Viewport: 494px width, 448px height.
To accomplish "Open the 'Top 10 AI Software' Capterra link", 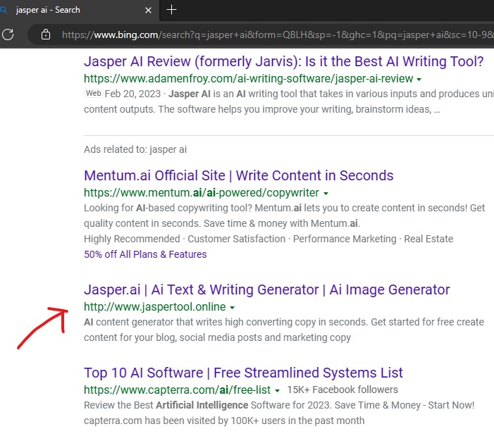I will [243, 373].
